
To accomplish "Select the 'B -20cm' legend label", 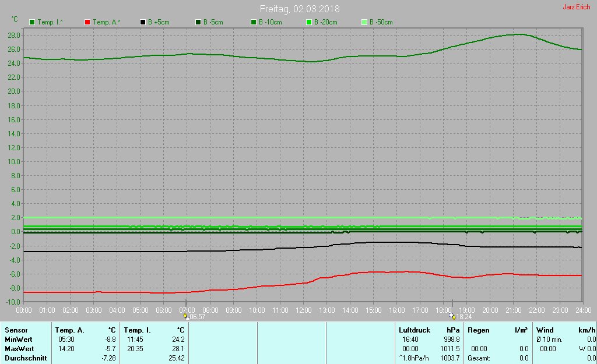I will pos(325,23).
